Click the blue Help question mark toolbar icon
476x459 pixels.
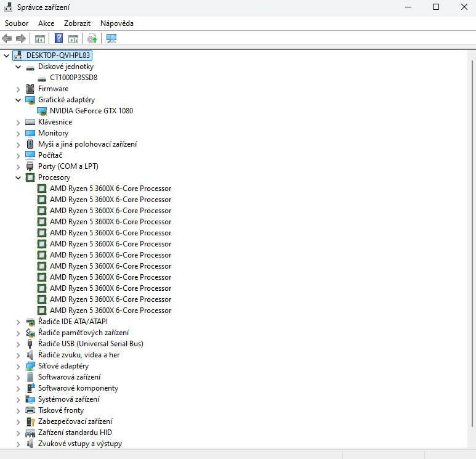[59, 38]
